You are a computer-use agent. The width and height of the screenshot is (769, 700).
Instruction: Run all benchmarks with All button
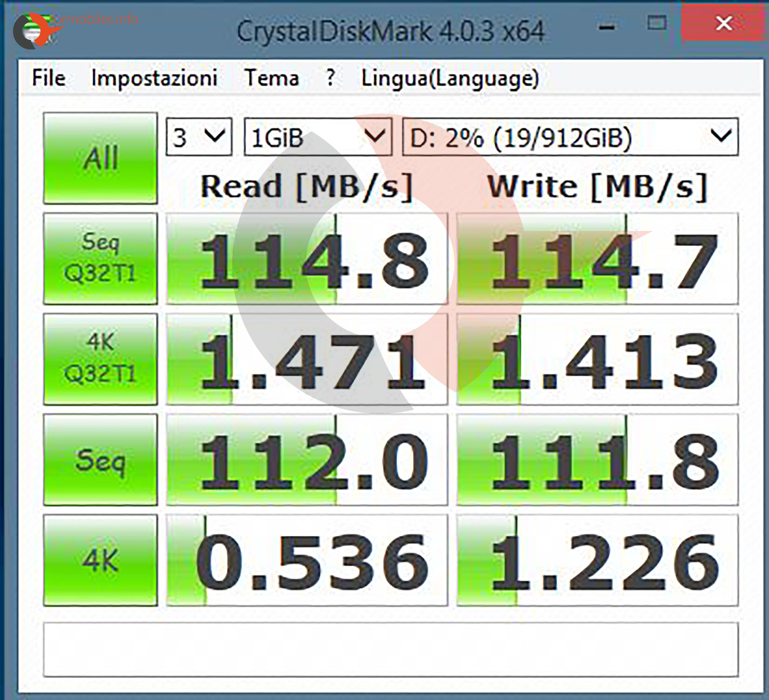(100, 158)
